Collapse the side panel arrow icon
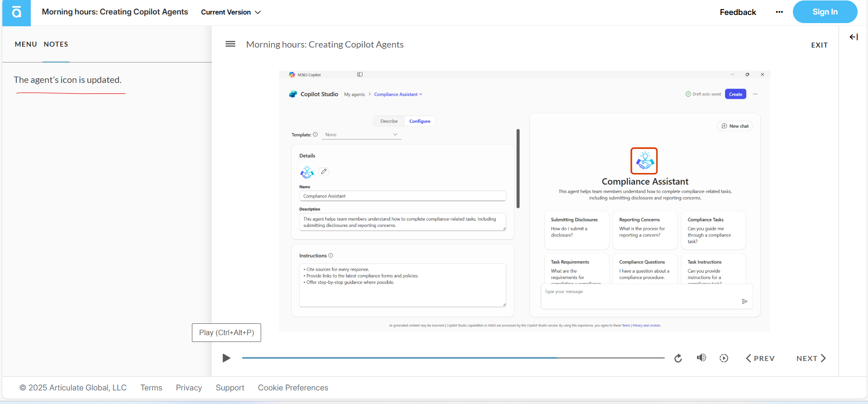This screenshot has width=868, height=404. (x=854, y=37)
